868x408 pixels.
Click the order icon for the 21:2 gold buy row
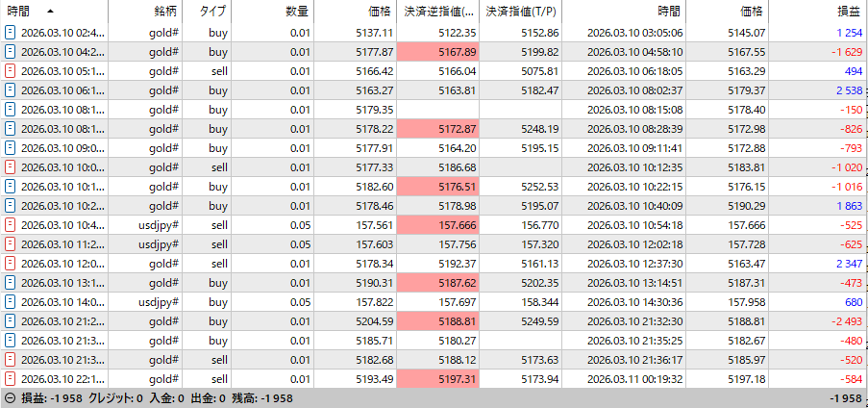(11, 321)
